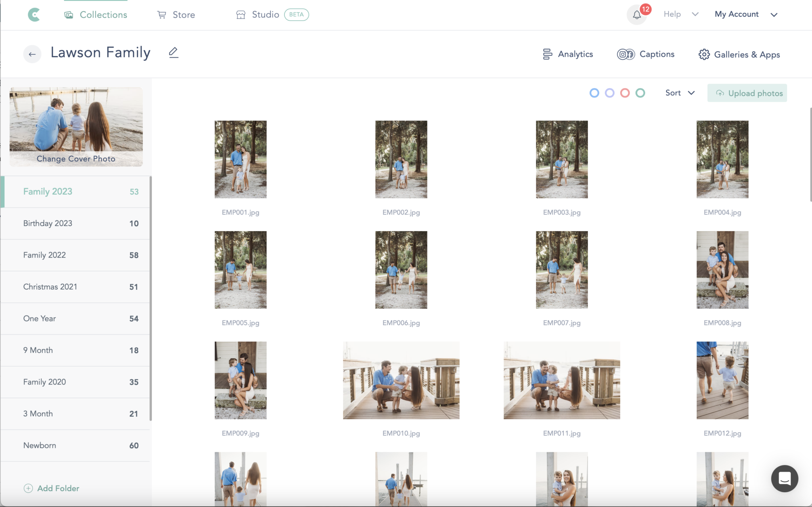Edit the collection name using the pencil icon
The width and height of the screenshot is (812, 507).
coord(173,52)
